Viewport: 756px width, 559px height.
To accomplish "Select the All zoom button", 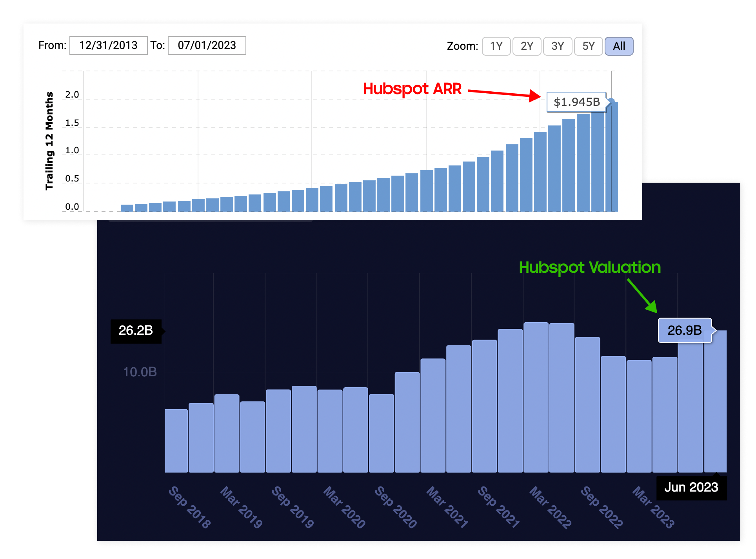I will [x=619, y=46].
